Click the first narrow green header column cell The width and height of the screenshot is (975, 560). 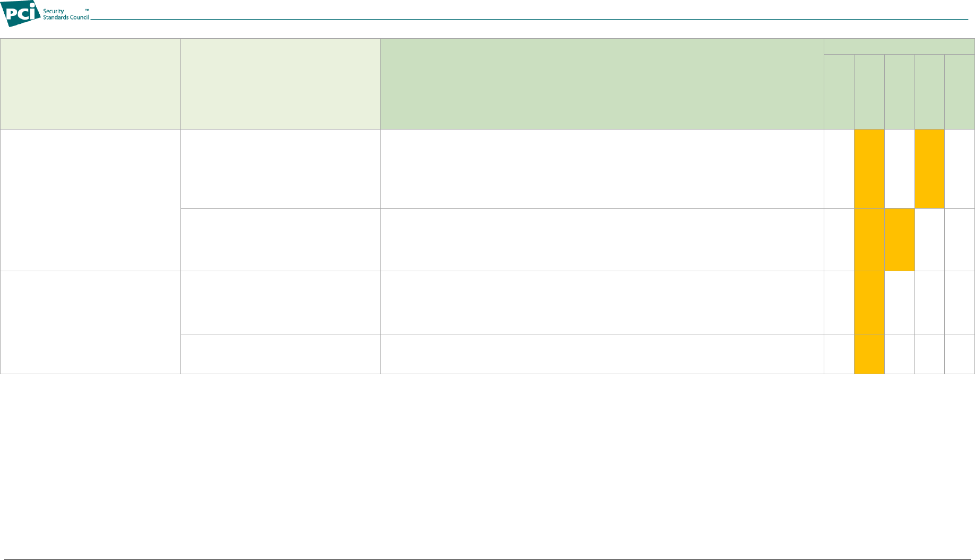(x=839, y=92)
